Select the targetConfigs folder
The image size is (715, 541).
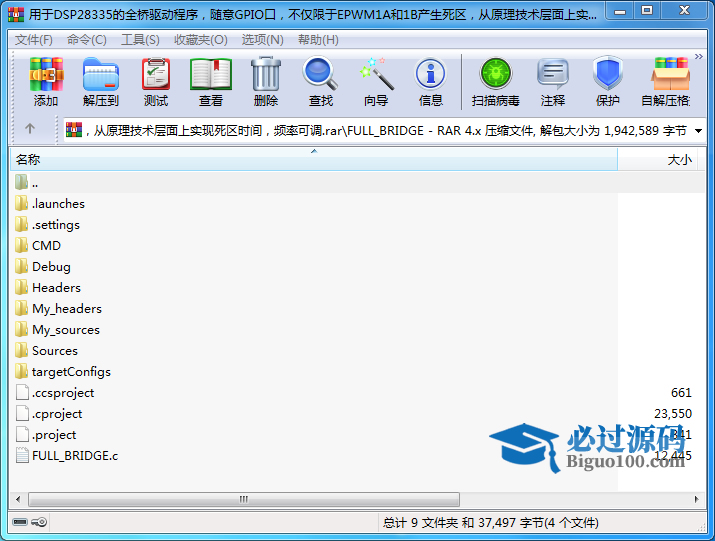tap(71, 371)
